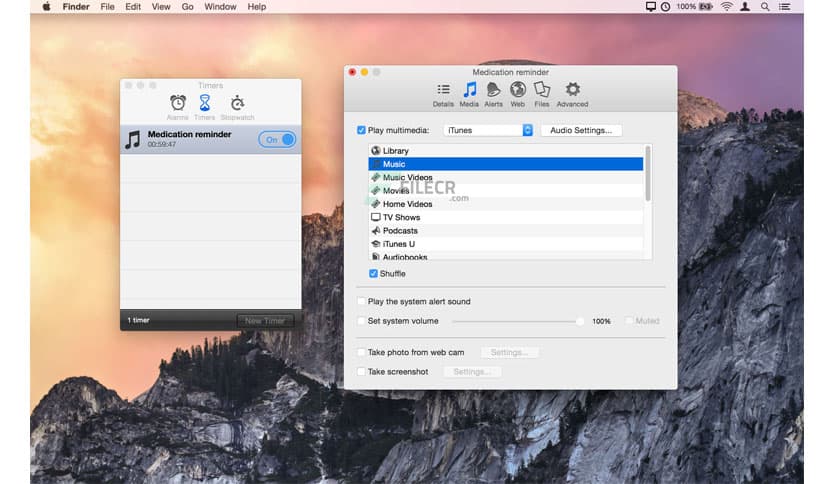Viewport: 836px width, 484px height.
Task: Uncheck Play multimedia checkbox
Action: tap(361, 130)
